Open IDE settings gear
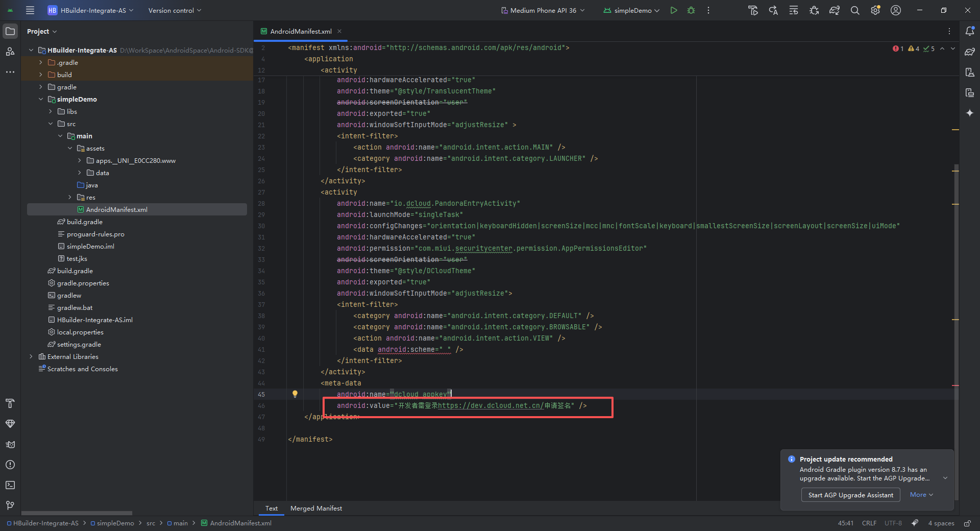This screenshot has width=980, height=531. pyautogui.click(x=875, y=10)
